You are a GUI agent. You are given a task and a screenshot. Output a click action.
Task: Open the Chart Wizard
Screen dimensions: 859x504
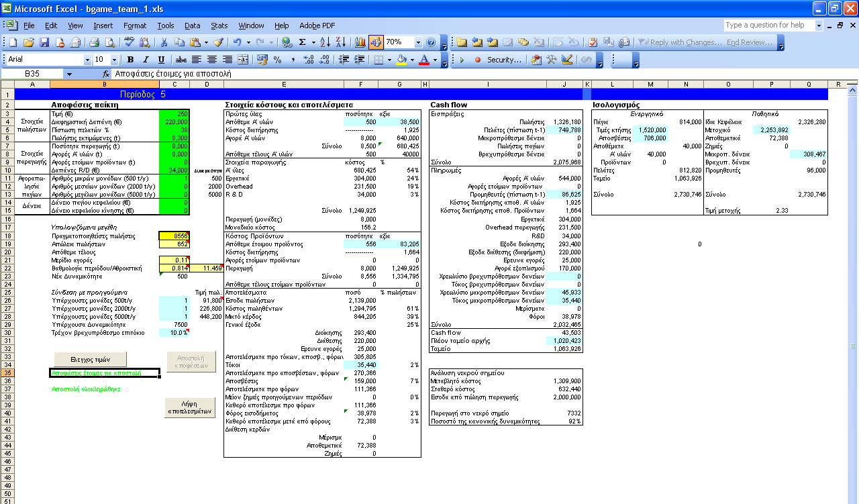360,42
